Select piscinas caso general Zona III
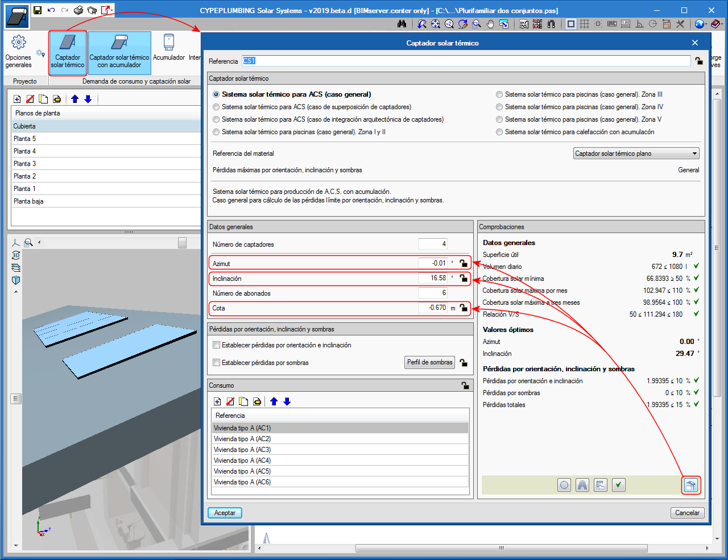 click(x=579, y=94)
